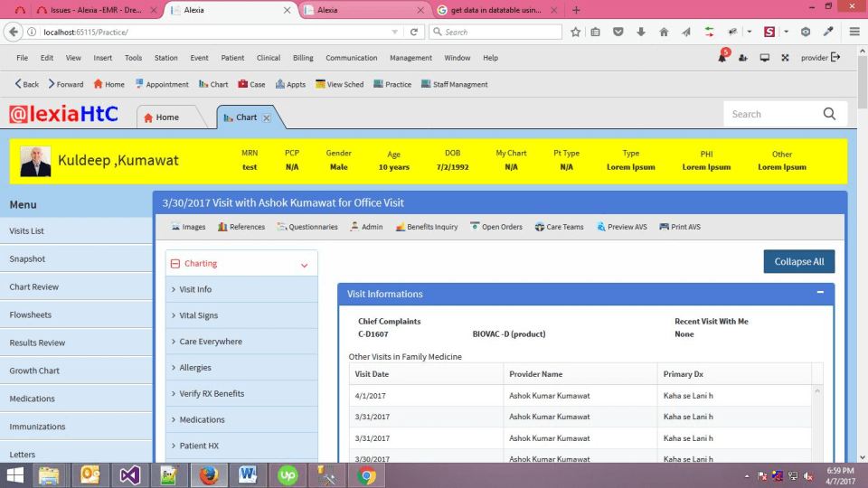Expand the Vital Signs item

[x=198, y=315]
